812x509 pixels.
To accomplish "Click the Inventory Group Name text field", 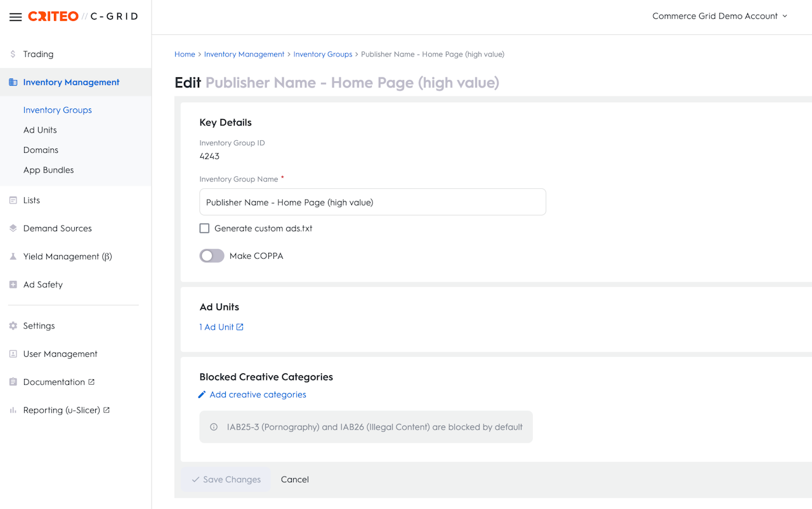I will [x=372, y=202].
